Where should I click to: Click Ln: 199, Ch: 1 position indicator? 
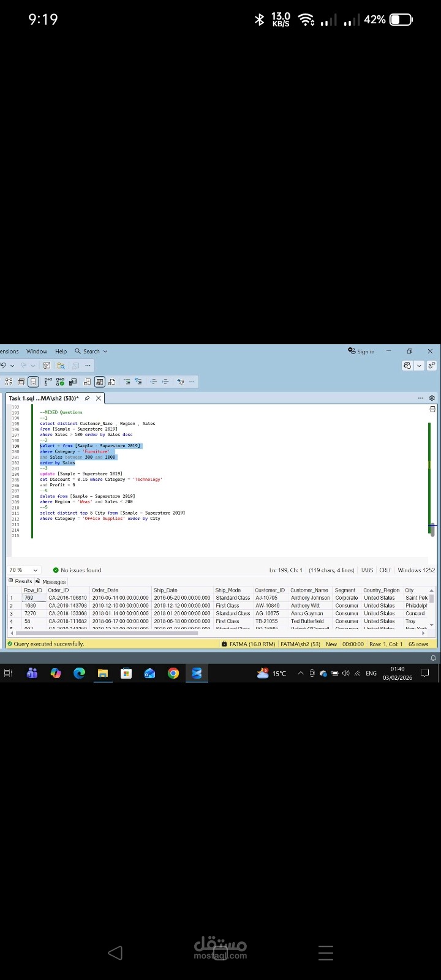286,570
